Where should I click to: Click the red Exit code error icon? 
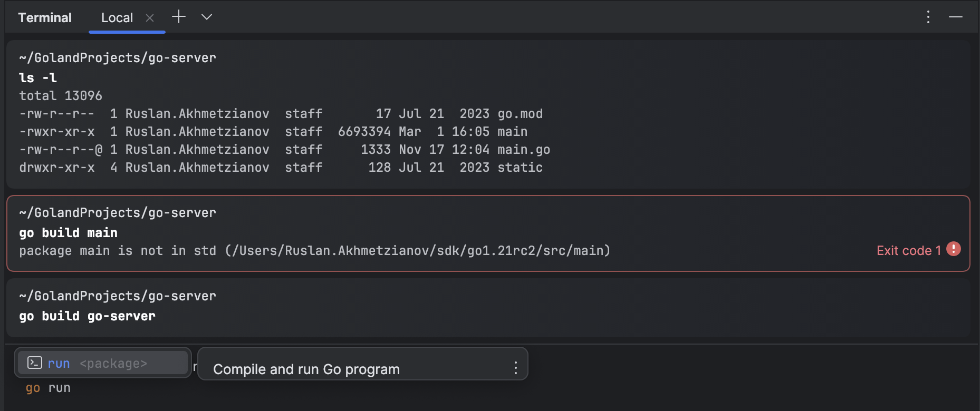point(954,249)
